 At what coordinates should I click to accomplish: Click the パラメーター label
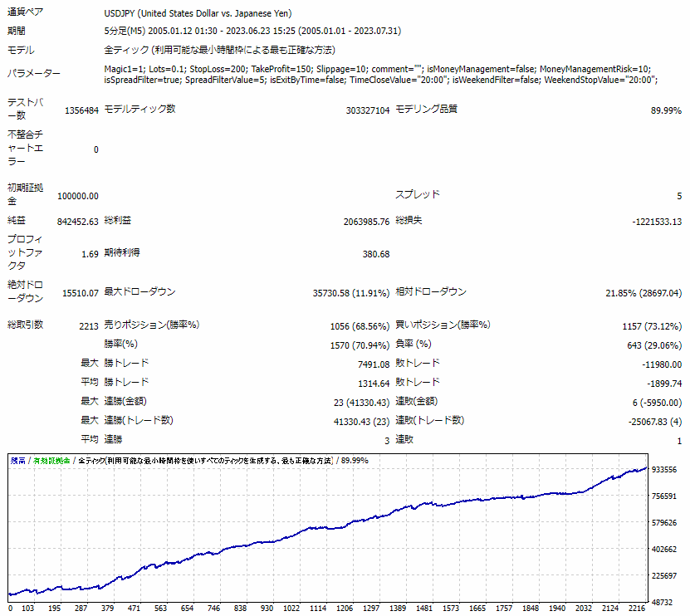point(34,73)
